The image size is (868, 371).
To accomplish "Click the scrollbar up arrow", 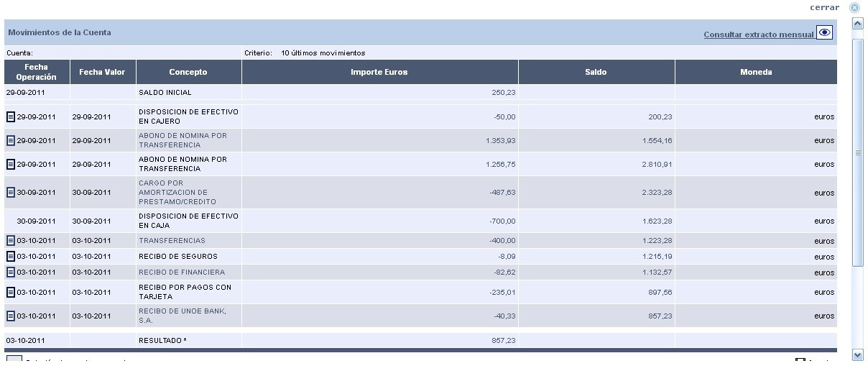I will pos(857,24).
